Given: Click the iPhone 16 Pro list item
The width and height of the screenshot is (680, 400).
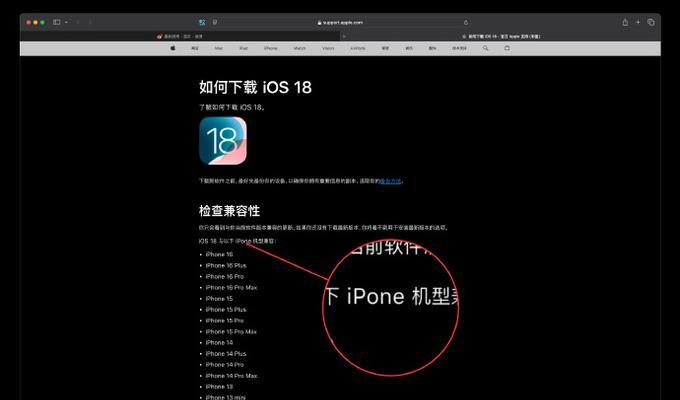Looking at the screenshot, I should pyautogui.click(x=225, y=276).
